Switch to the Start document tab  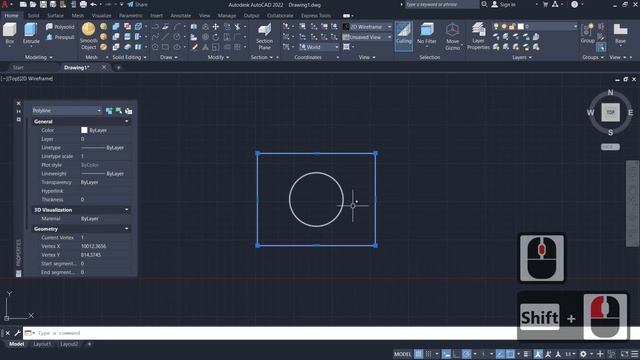(18, 68)
